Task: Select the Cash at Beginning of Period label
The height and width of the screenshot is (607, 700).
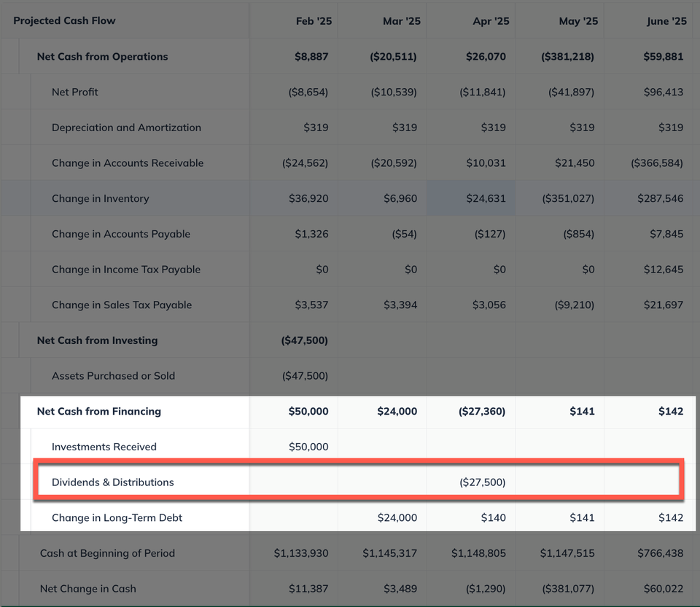Action: click(x=108, y=553)
